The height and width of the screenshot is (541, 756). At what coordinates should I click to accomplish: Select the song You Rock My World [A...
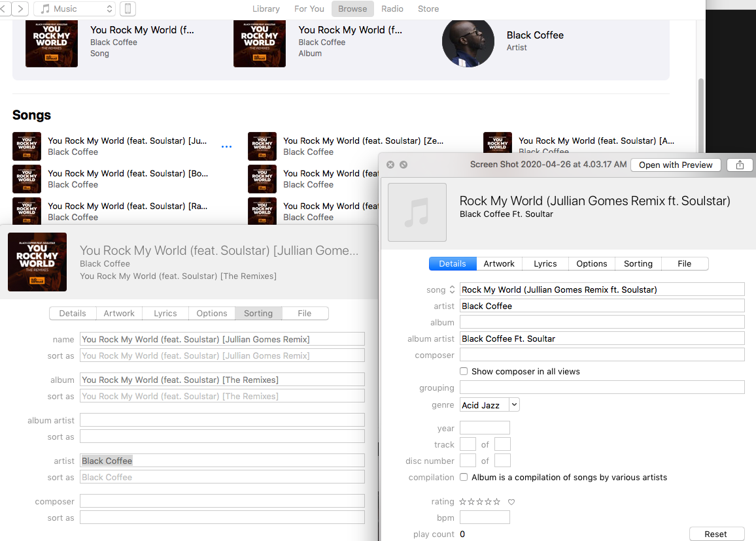tap(596, 140)
